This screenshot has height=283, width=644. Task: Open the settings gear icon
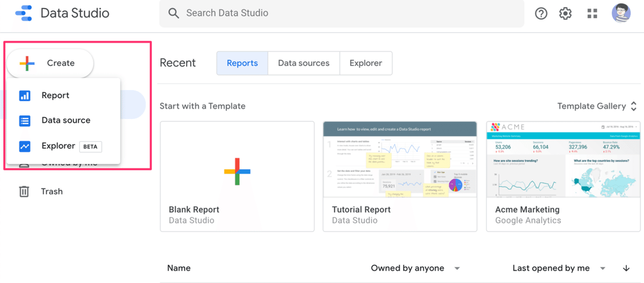(x=566, y=13)
